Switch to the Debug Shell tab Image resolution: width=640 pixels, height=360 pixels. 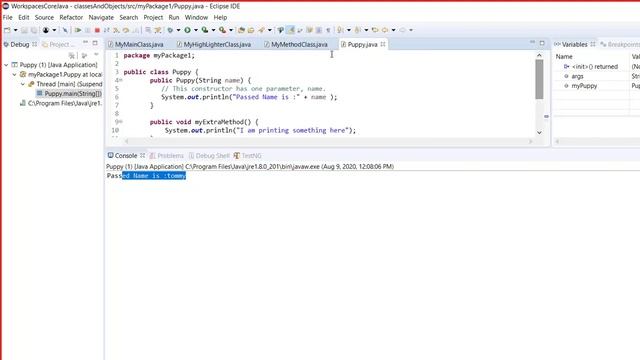point(209,156)
